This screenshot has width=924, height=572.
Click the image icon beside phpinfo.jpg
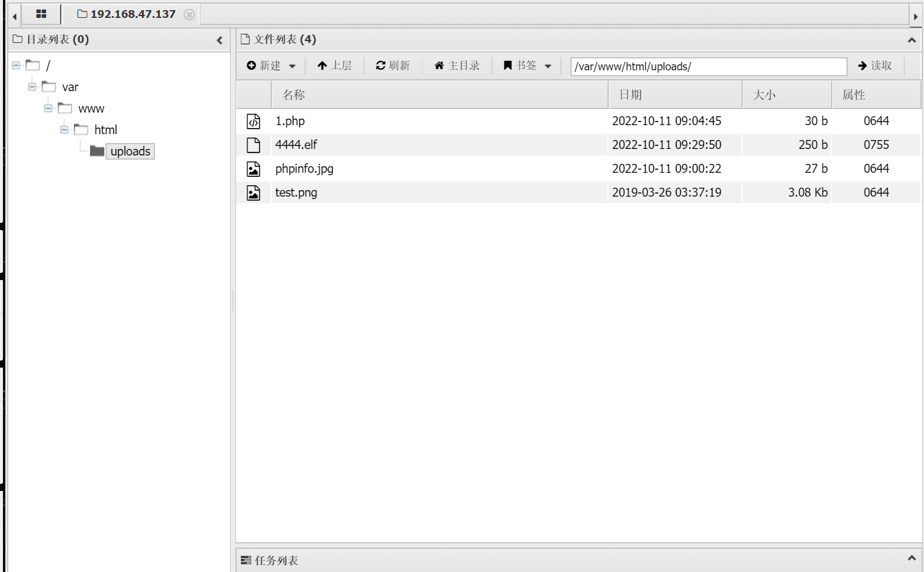253,169
